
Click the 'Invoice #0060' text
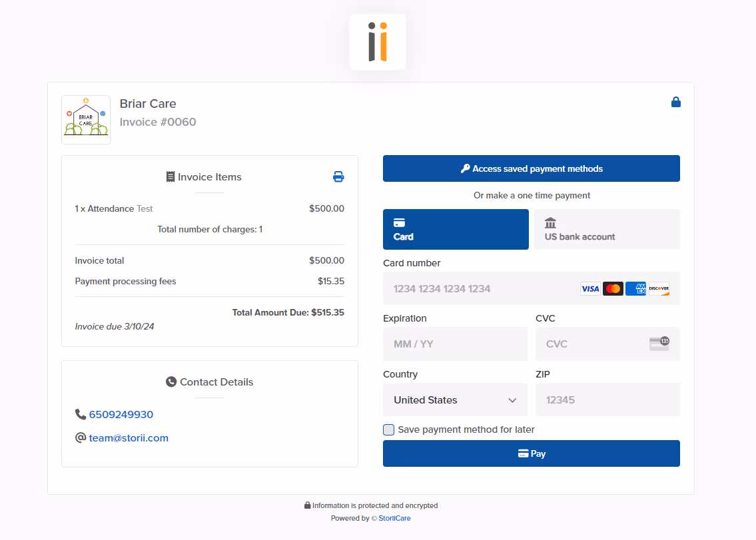158,122
